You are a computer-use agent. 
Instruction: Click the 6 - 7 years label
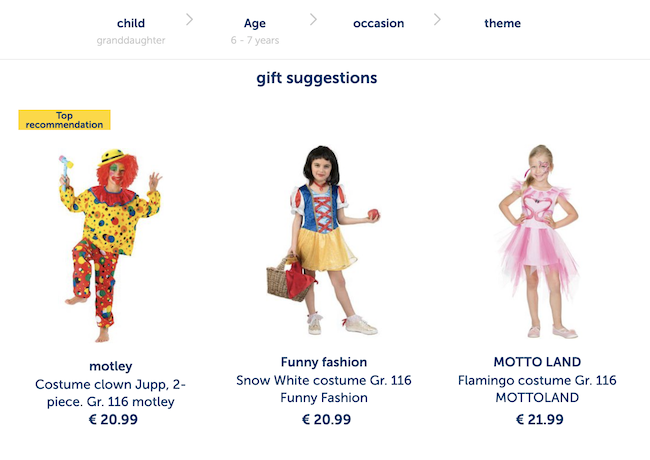coord(255,41)
